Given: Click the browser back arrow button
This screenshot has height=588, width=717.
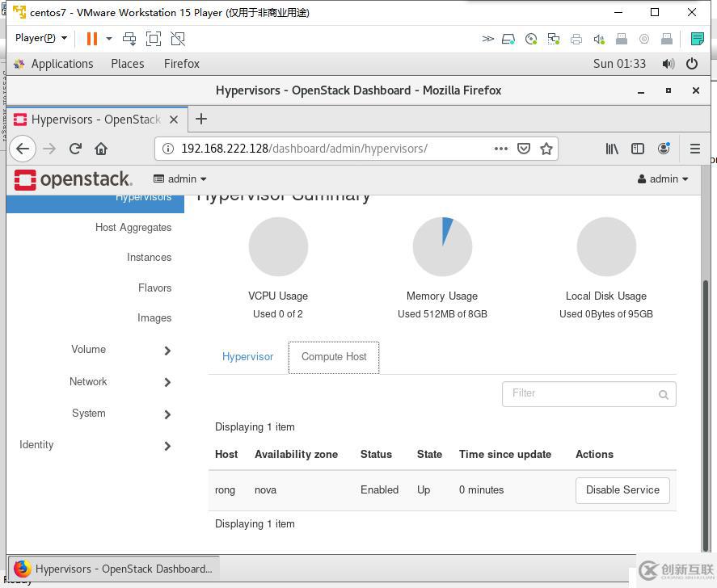Looking at the screenshot, I should (x=23, y=149).
